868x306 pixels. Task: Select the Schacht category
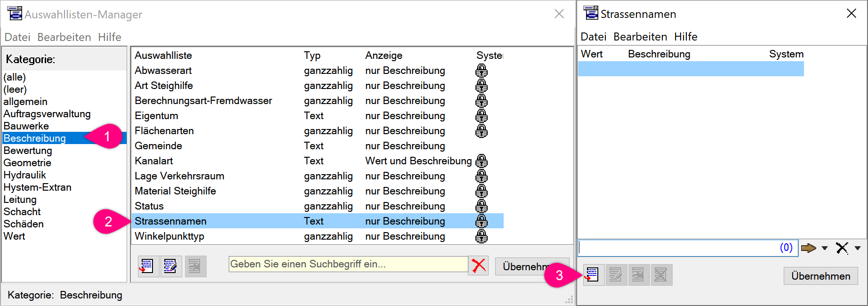[x=22, y=212]
